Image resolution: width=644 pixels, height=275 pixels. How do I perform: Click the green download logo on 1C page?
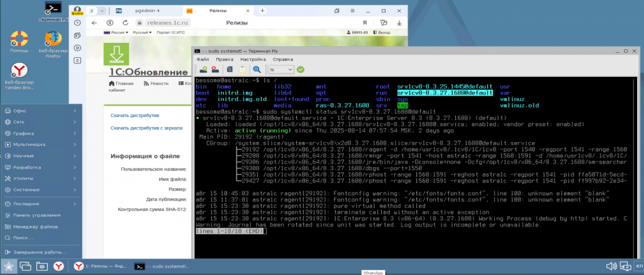pyautogui.click(x=116, y=54)
